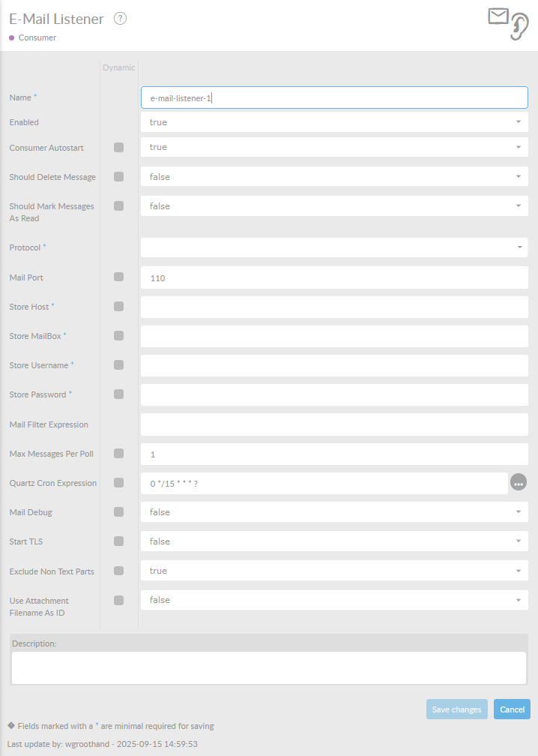The image size is (538, 756).
Task: Click the Store Host input field
Action: point(334,307)
